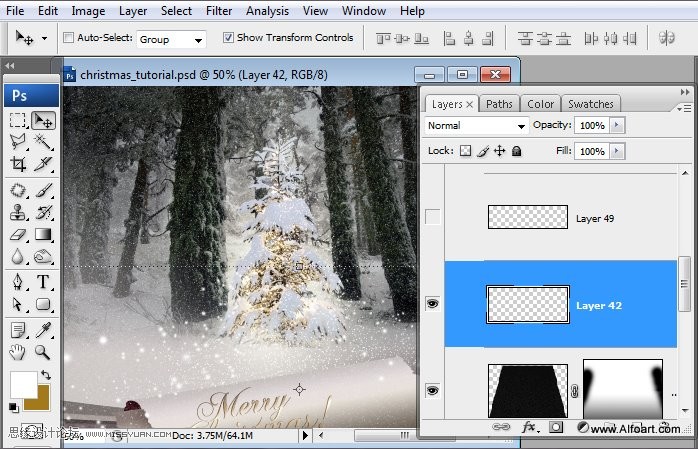
Task: Select the Blur tool
Action: [18, 256]
